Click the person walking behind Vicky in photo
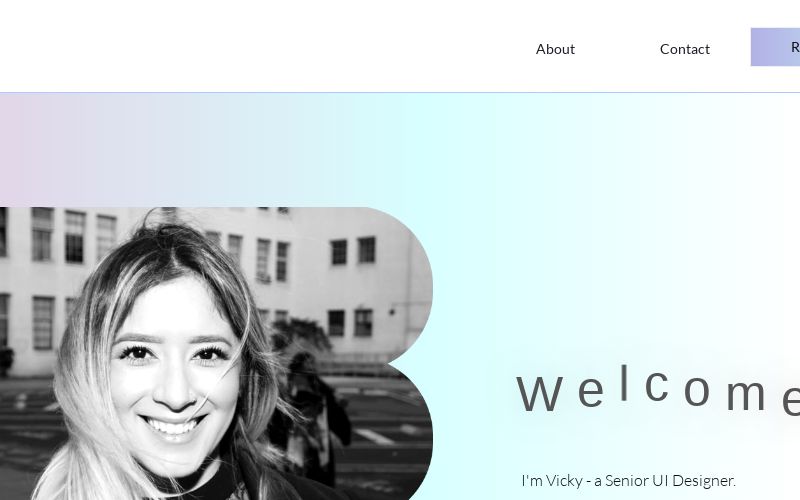The height and width of the screenshot is (500, 800). tap(311, 413)
